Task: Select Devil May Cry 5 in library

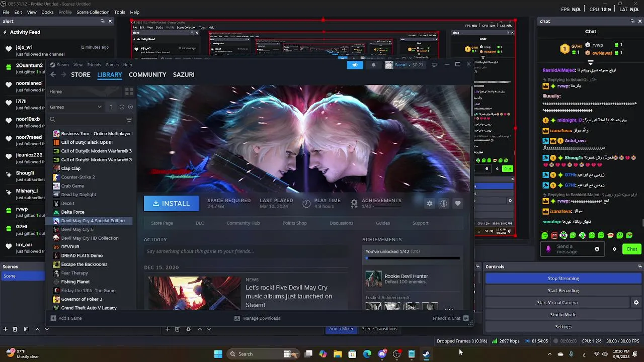Action: click(77, 229)
